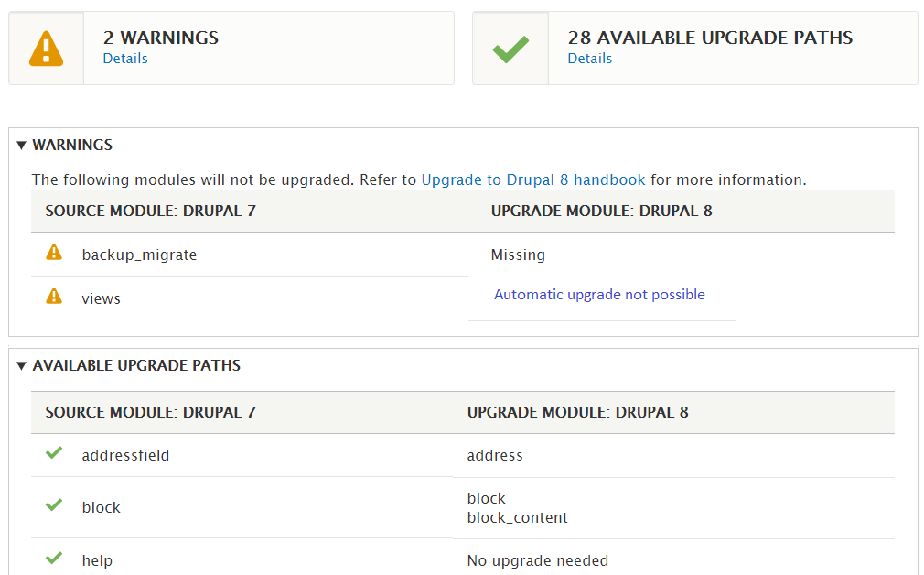Open Details under 2 WARNINGS

point(124,58)
